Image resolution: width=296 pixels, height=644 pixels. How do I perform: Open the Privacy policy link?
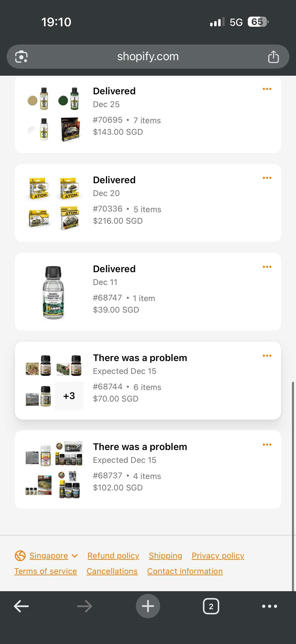click(x=218, y=556)
